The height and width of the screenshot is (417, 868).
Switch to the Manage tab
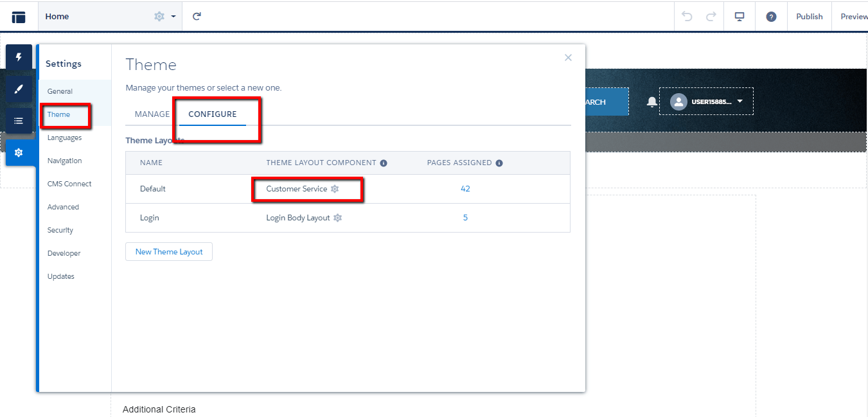point(152,114)
